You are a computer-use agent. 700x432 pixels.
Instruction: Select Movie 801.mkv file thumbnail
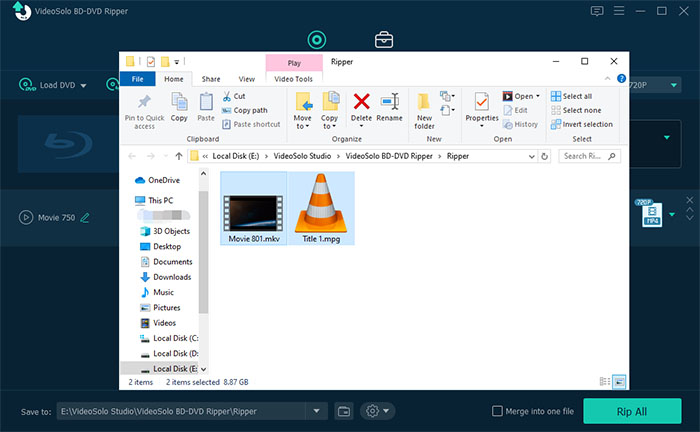coord(254,209)
